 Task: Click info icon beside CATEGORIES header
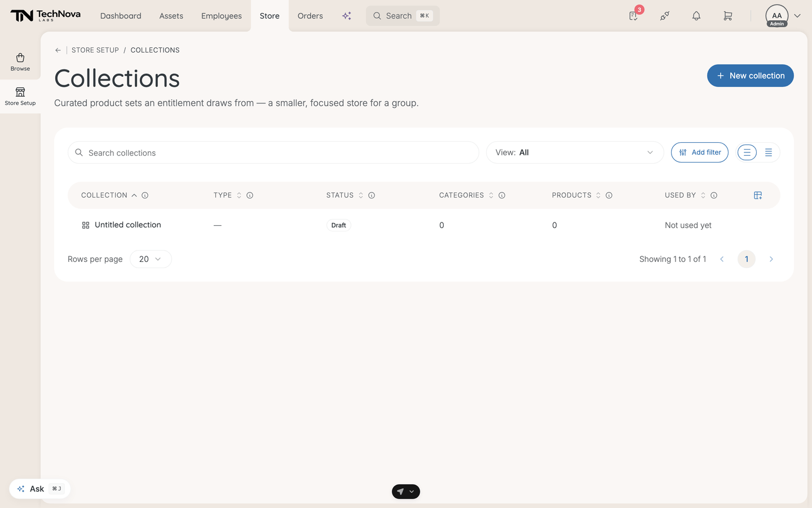tap(502, 195)
